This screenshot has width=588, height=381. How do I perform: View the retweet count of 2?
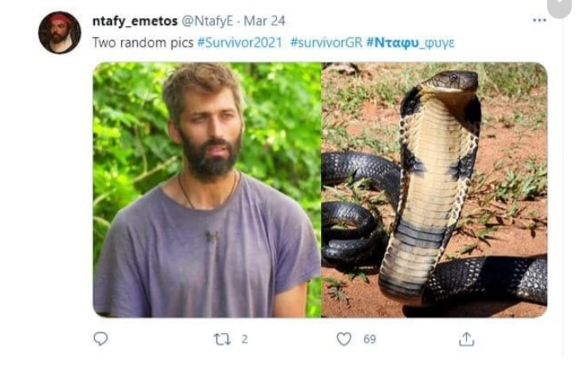click(x=244, y=338)
